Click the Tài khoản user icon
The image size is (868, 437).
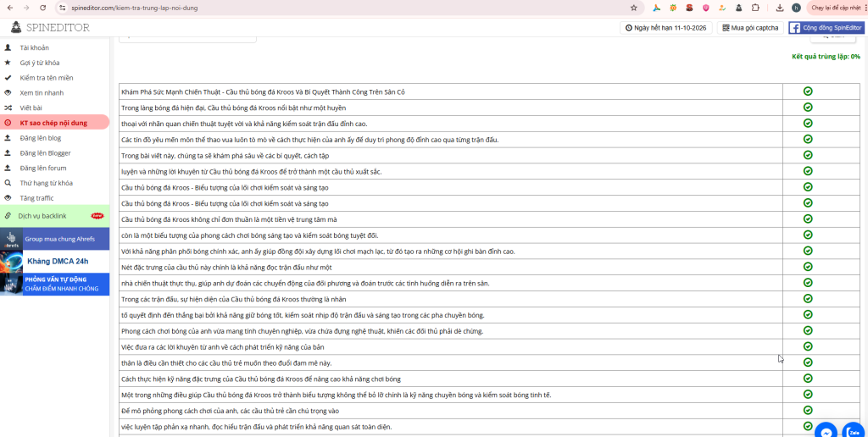pos(8,47)
